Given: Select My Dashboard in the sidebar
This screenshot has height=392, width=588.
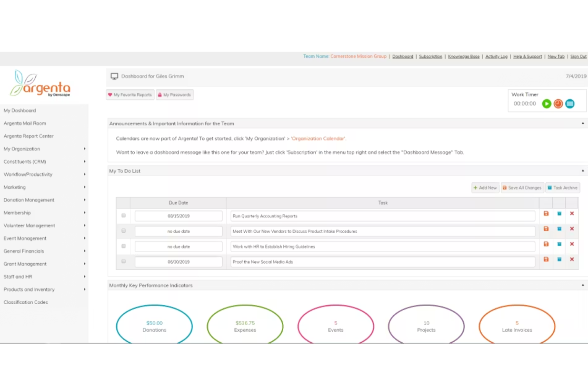Looking at the screenshot, I should click(x=20, y=110).
